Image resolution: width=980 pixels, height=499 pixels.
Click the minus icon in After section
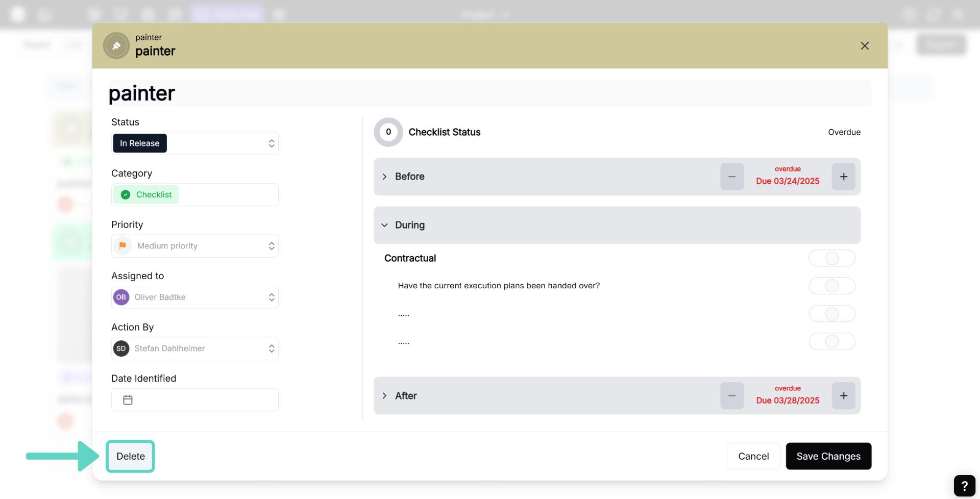pyautogui.click(x=731, y=396)
